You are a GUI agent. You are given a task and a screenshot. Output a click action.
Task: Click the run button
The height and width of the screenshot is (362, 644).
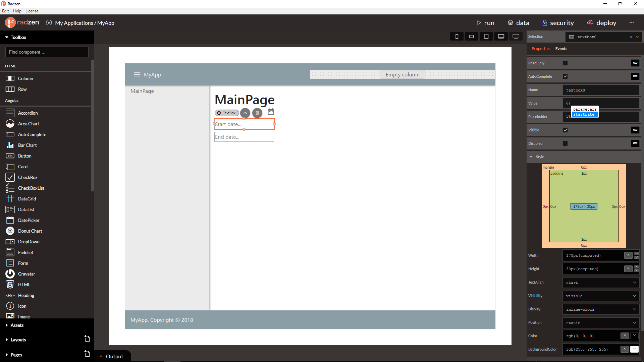(486, 23)
